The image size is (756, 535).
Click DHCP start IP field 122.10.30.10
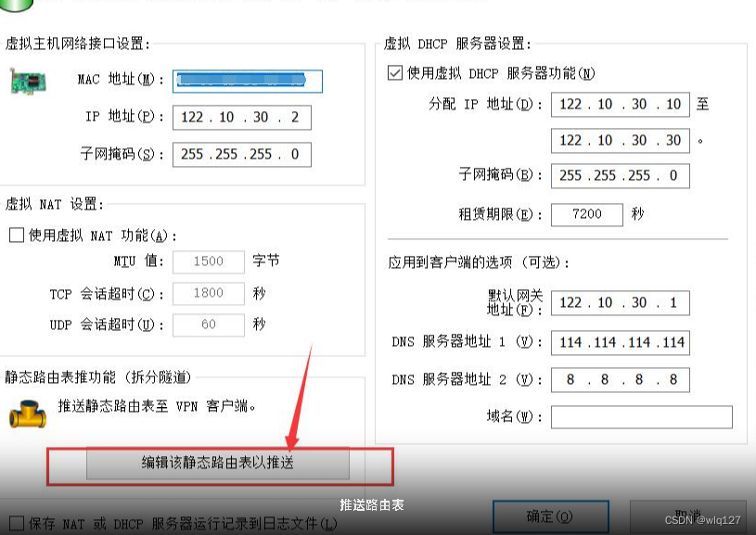620,105
